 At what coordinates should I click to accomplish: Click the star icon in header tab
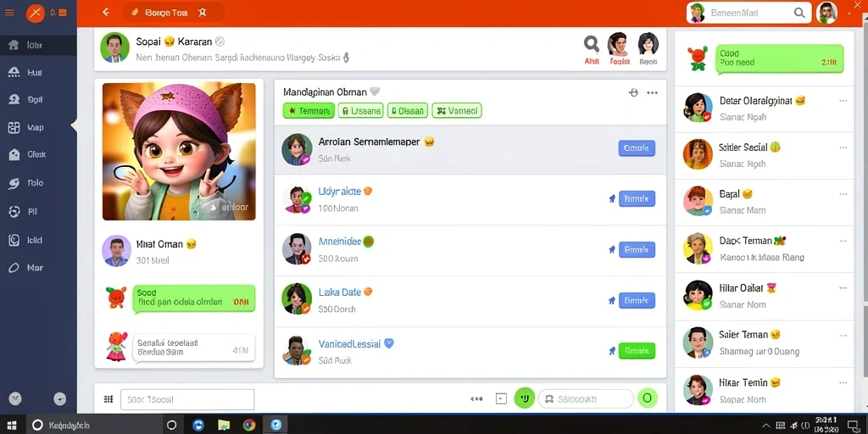pyautogui.click(x=202, y=12)
